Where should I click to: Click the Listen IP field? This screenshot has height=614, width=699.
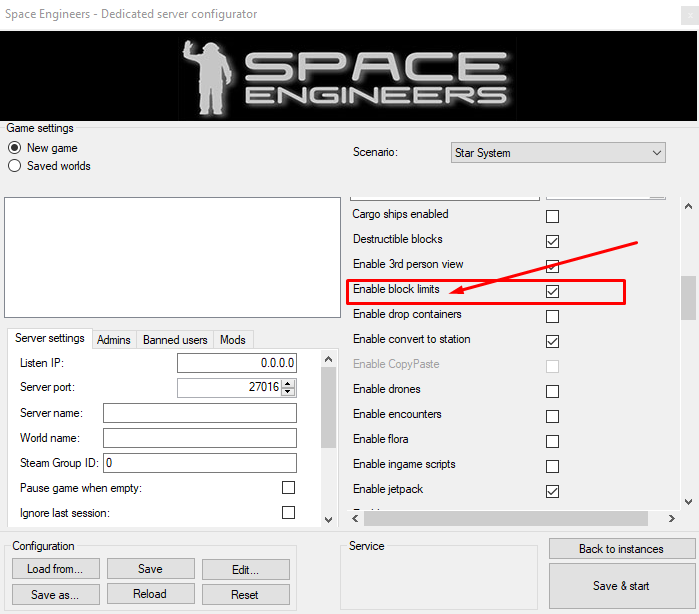[x=237, y=363]
